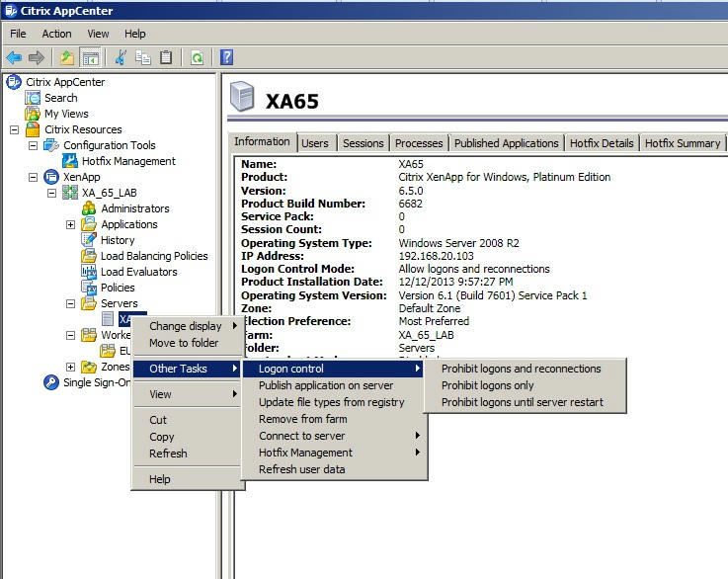
Task: Choose Move to folder in context menu
Action: [188, 343]
